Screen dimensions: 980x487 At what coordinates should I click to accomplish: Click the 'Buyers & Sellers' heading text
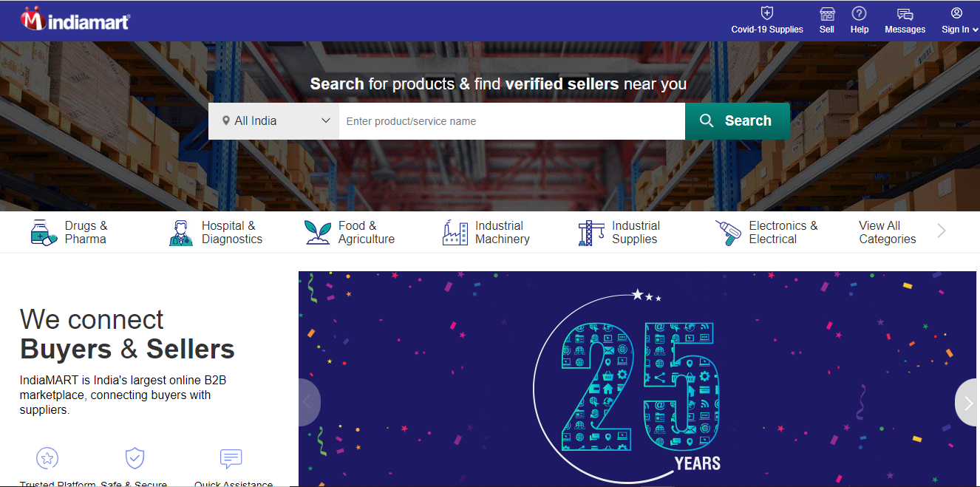[127, 349]
